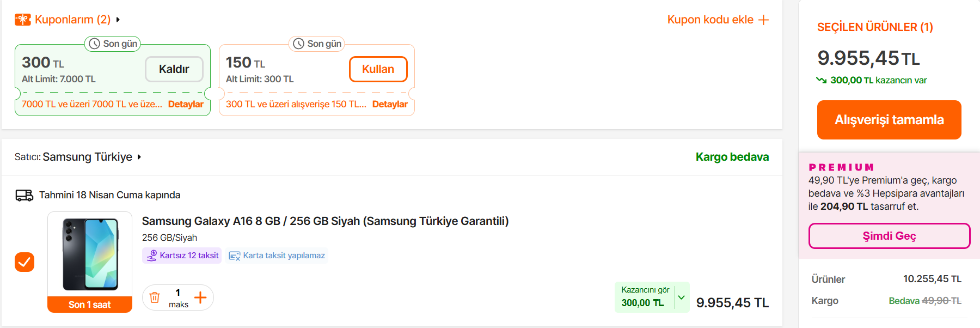Click the clock icon on the 300 TL coupon

tap(94, 44)
